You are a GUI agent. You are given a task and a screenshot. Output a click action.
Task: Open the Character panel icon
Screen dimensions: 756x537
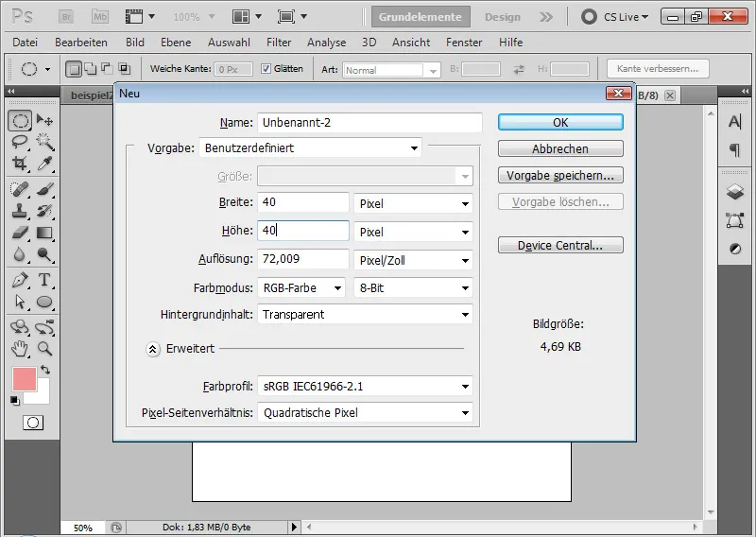click(x=735, y=122)
